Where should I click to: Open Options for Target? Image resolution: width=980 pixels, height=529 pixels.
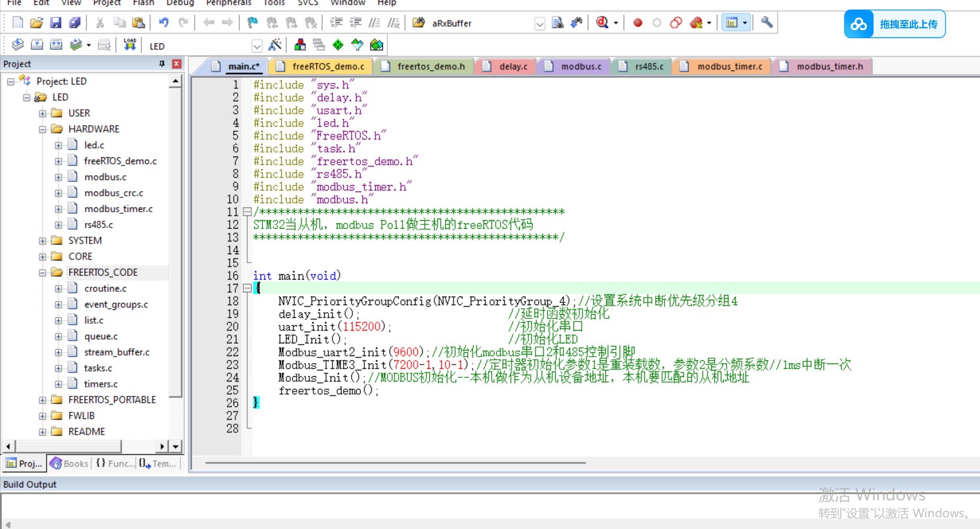tap(275, 45)
